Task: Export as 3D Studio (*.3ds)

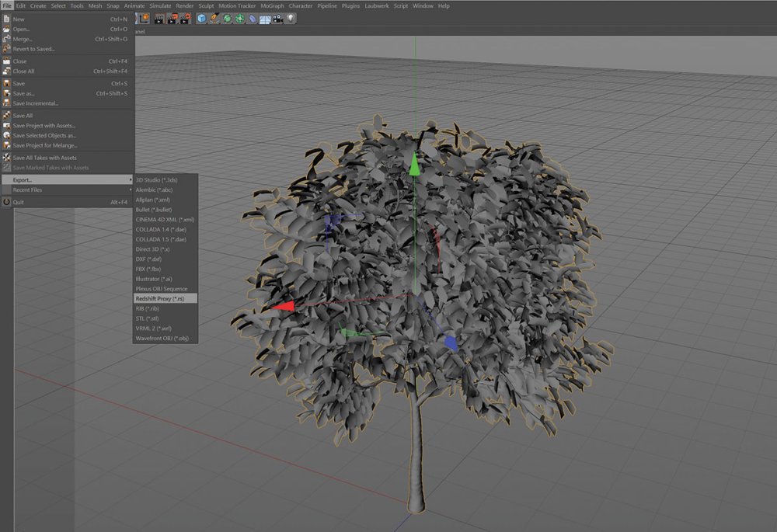Action: 166,180
